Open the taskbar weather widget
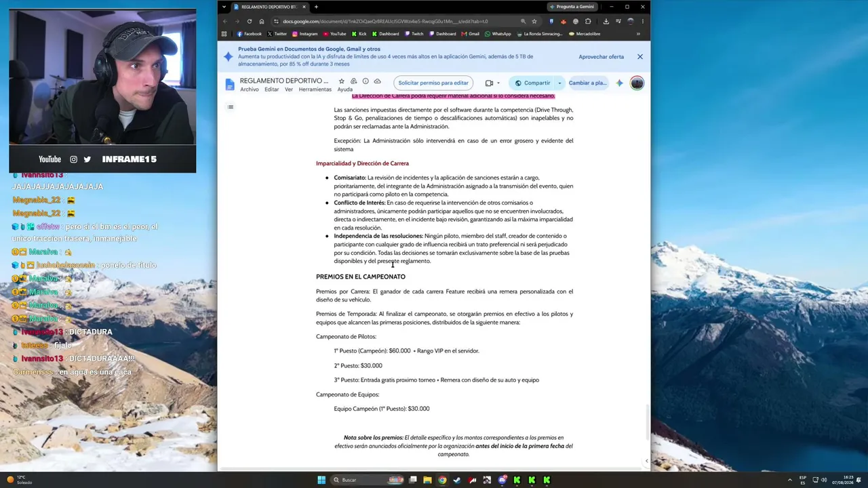 click(x=20, y=480)
